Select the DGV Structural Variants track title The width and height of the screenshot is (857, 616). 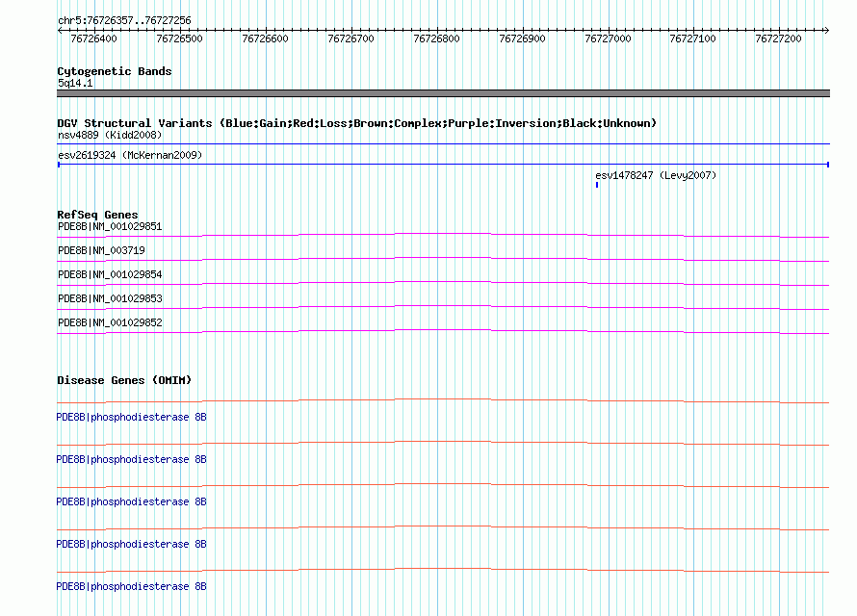click(x=357, y=123)
